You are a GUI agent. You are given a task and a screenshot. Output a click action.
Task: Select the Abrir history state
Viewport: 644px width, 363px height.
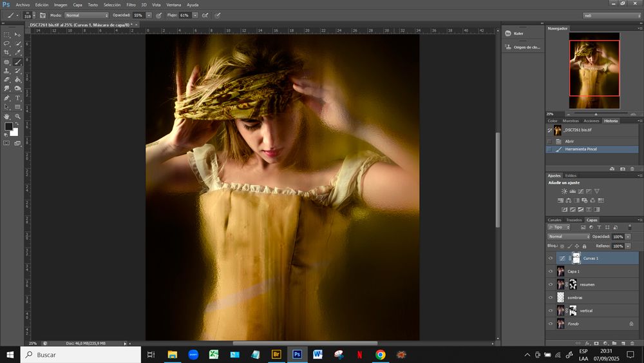592,141
